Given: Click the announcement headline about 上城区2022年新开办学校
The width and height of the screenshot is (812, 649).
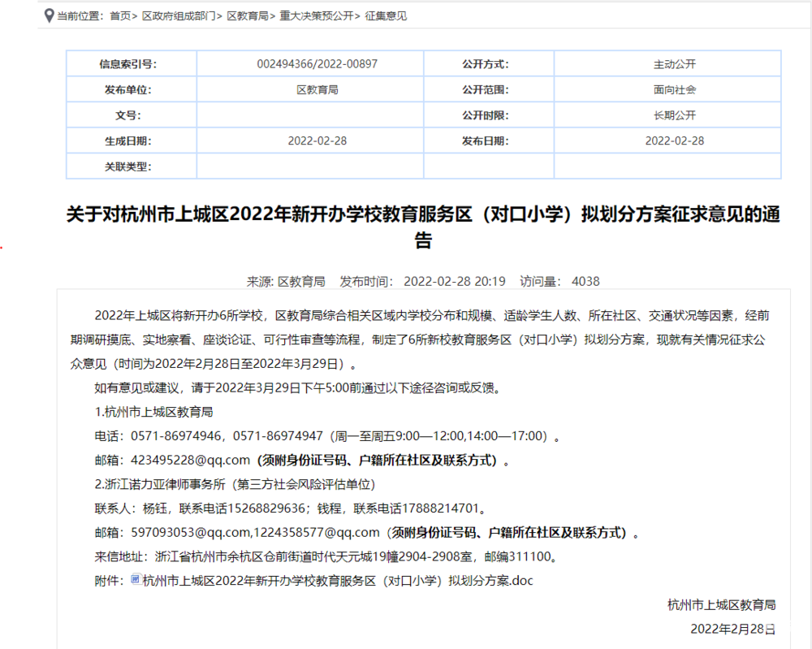Looking at the screenshot, I should click(423, 227).
